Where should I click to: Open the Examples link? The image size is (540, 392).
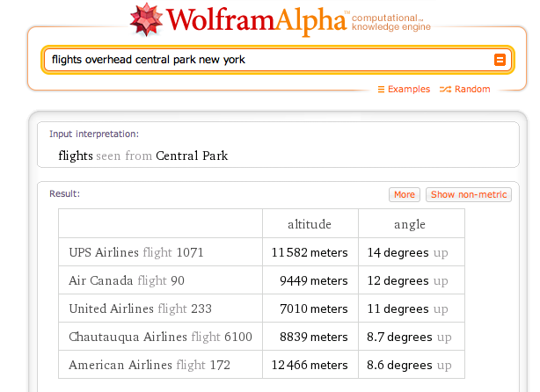[x=409, y=89]
